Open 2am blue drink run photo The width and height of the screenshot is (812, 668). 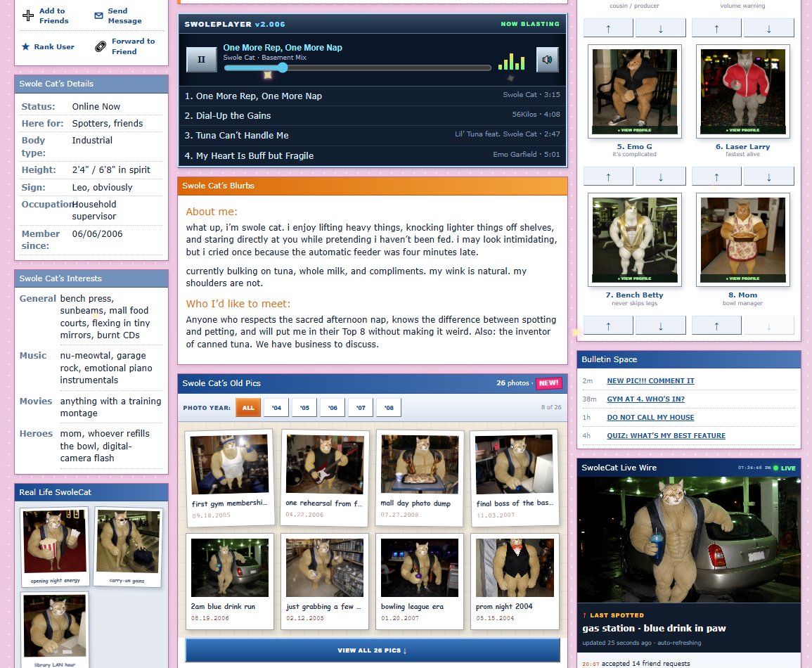point(229,567)
